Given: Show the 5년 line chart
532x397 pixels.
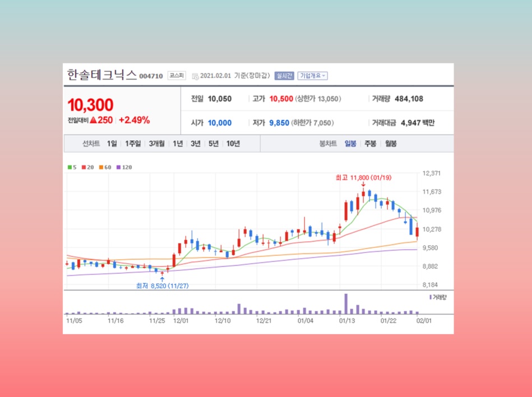Looking at the screenshot, I should 214,144.
